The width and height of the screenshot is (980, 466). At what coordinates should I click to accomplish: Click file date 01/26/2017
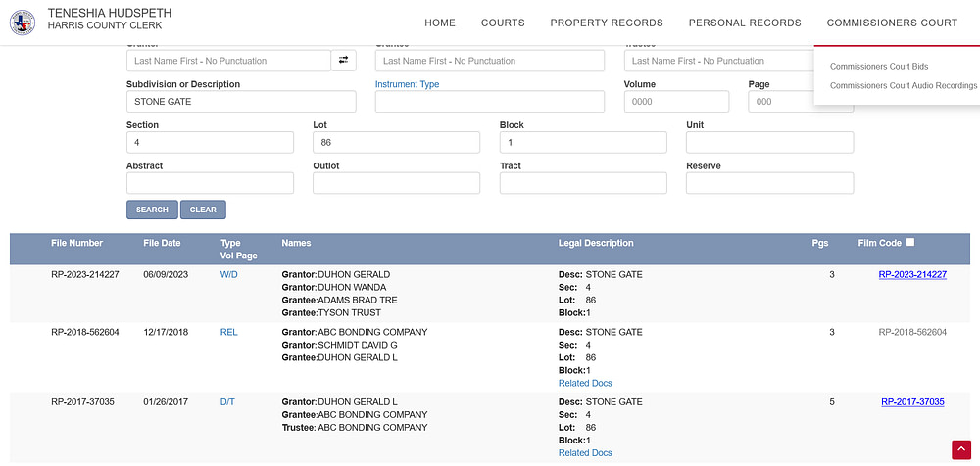[165, 401]
